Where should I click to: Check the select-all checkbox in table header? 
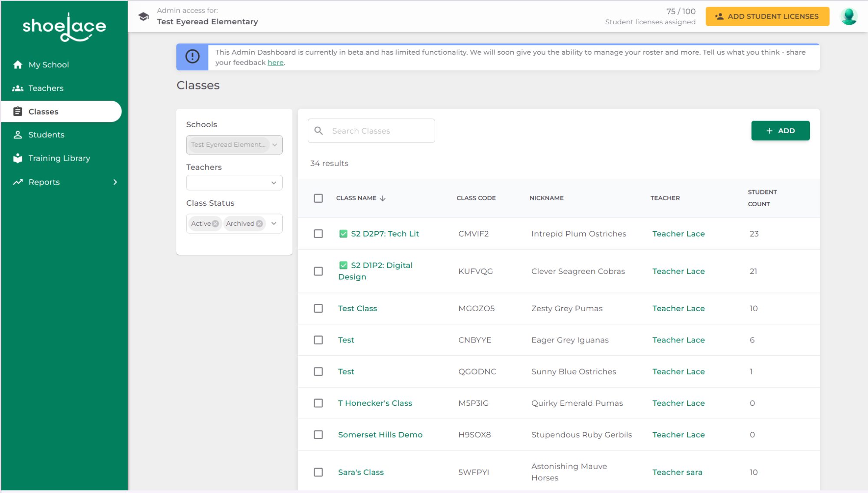pos(318,198)
